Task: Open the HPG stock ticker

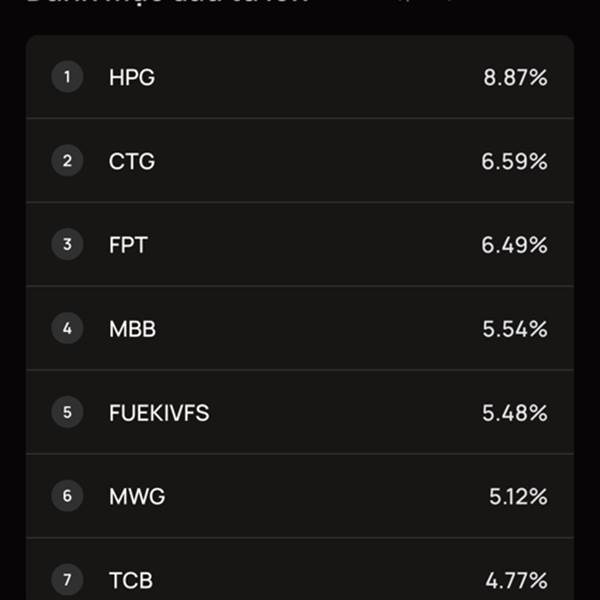Action: click(132, 78)
